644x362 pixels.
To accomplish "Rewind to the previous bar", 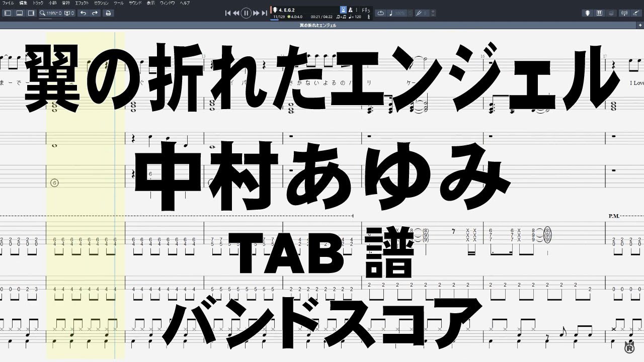I will [x=236, y=13].
